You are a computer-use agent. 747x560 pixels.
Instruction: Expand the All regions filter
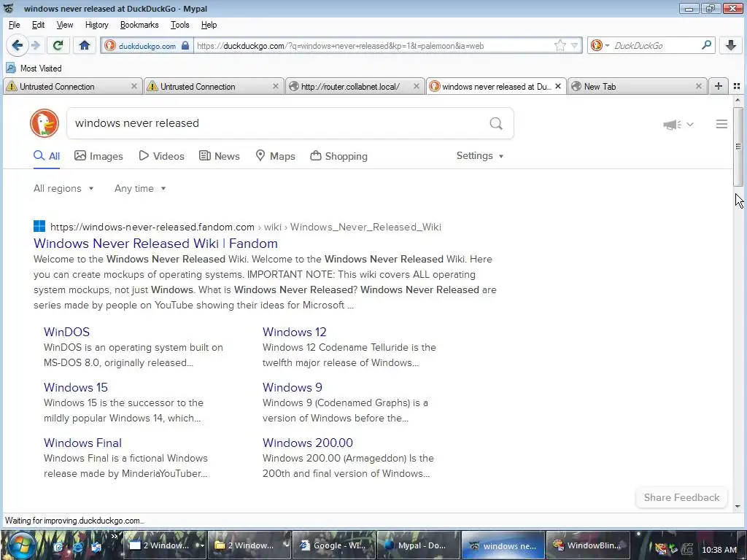pos(63,189)
